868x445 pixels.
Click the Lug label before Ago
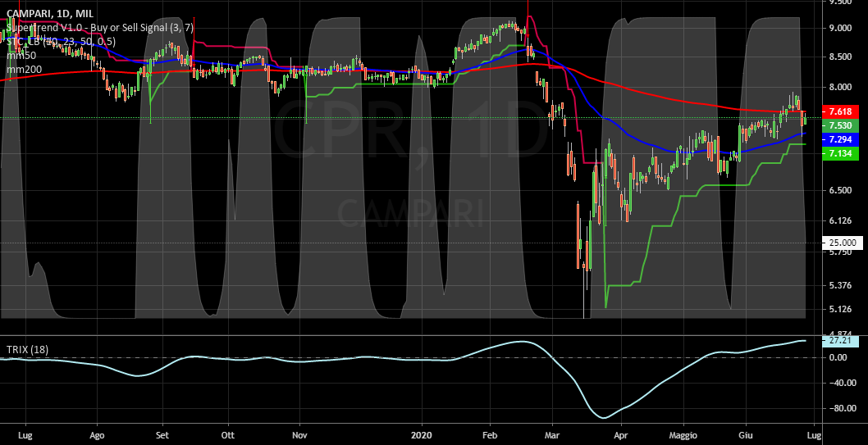tap(25, 434)
